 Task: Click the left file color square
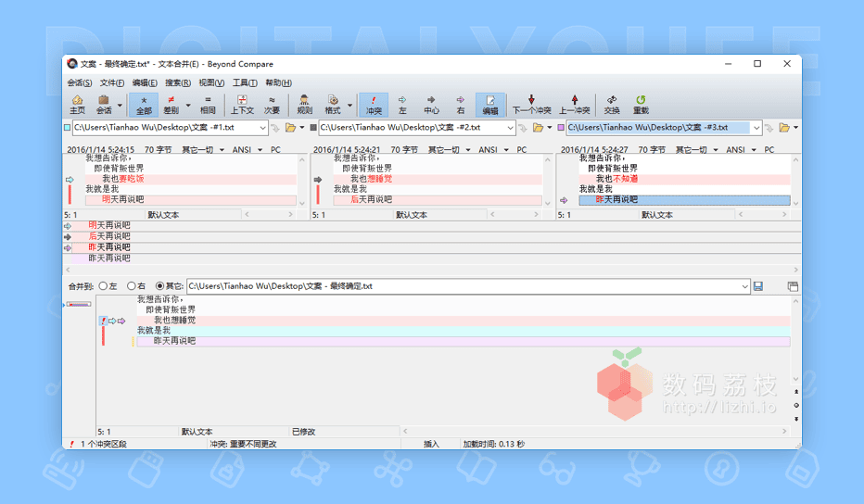coord(68,128)
